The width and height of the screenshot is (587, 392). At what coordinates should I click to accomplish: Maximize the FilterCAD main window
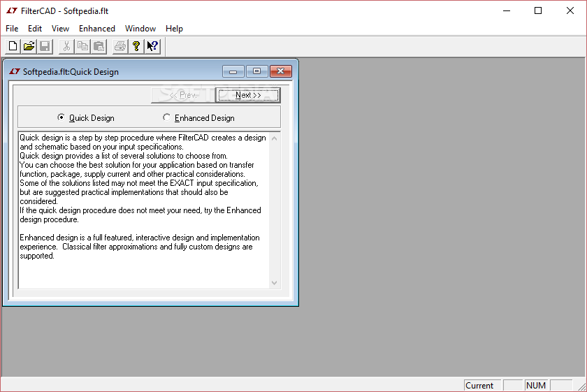538,11
